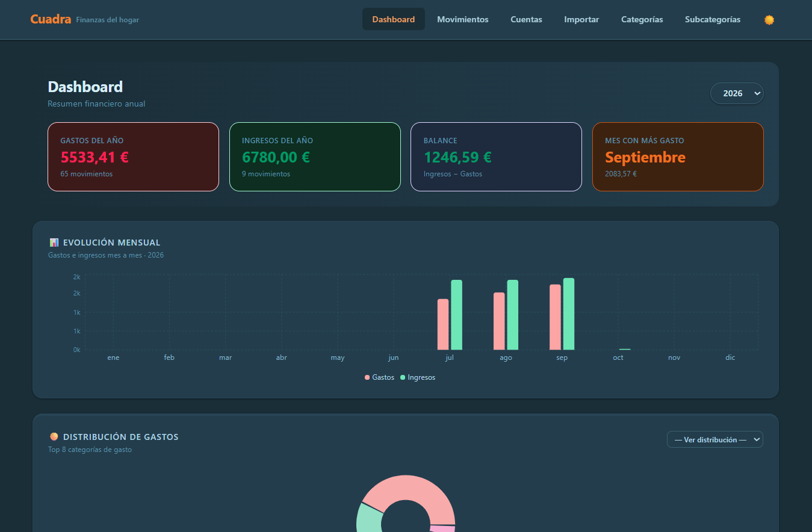812x532 pixels.
Task: Click the oct label on the chart axis
Action: [618, 357]
